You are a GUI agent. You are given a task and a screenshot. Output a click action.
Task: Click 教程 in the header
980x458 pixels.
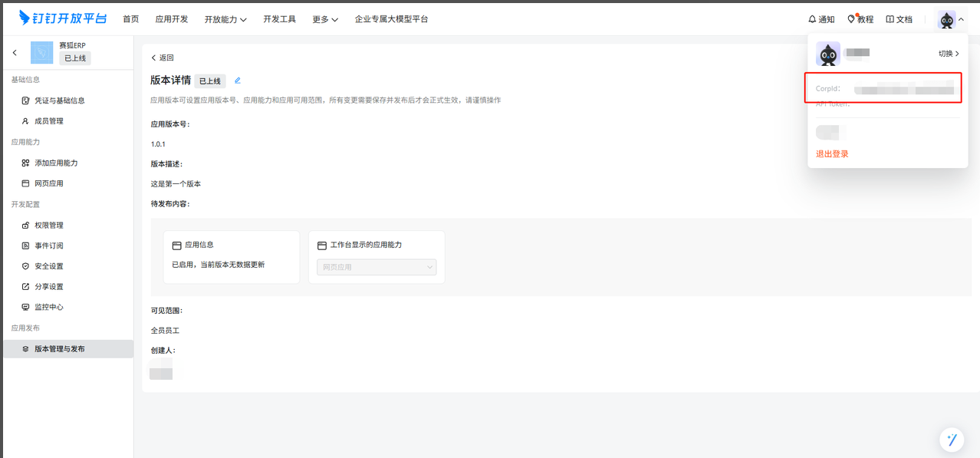click(x=865, y=19)
